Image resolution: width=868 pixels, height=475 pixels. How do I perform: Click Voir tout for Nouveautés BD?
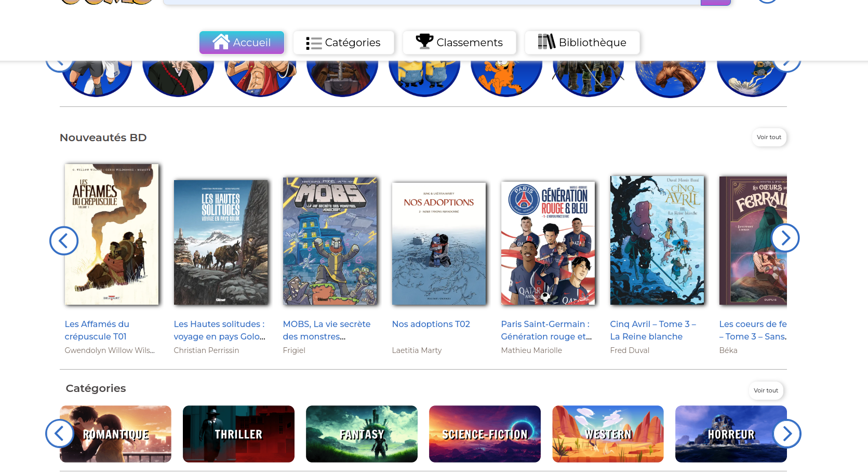click(x=769, y=137)
